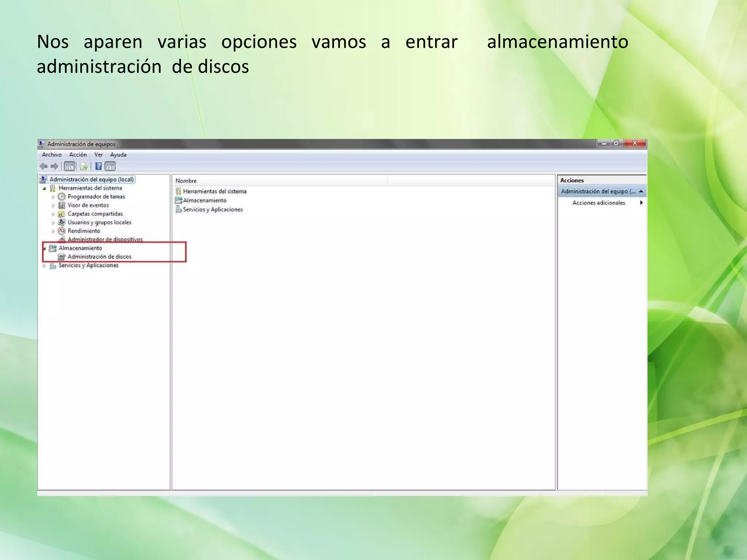The image size is (747, 560).
Task: Collapse the Herramientas del sistema node
Action: click(x=44, y=188)
